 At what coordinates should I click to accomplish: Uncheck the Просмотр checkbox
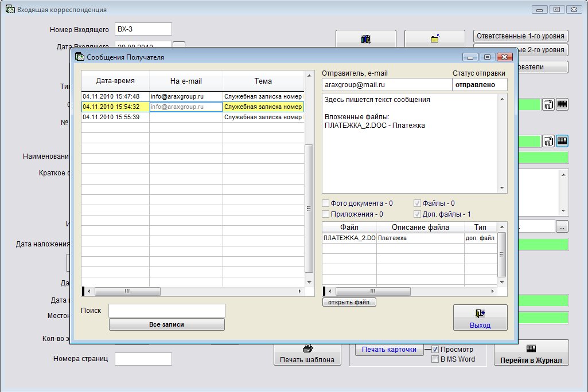pos(435,349)
